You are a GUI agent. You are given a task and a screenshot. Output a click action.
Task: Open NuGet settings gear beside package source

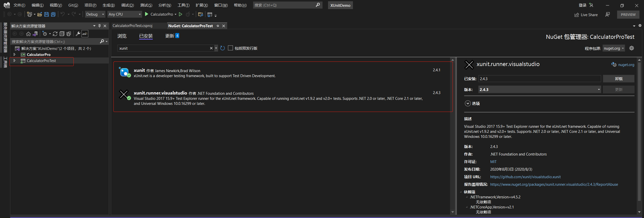click(x=632, y=48)
